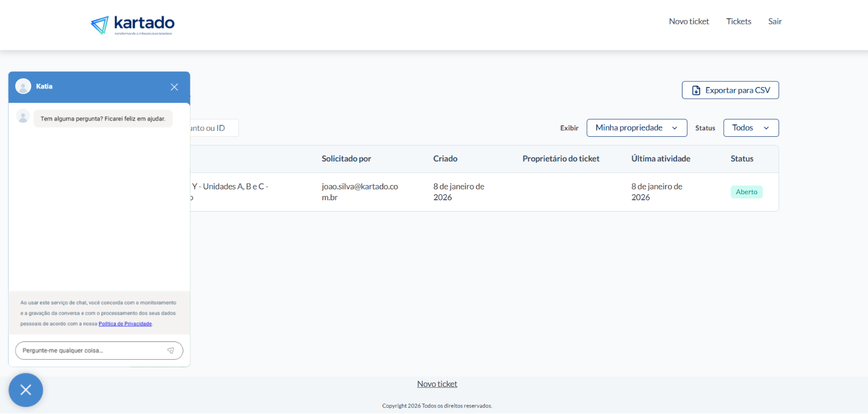Click bot avatar beside greeting message
This screenshot has width=868, height=414.
click(23, 117)
